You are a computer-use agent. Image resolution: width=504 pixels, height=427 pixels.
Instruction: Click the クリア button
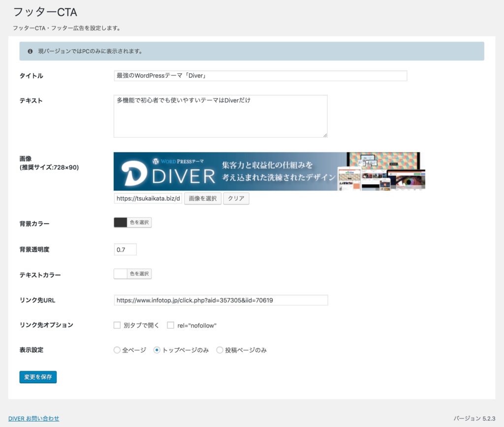[236, 198]
